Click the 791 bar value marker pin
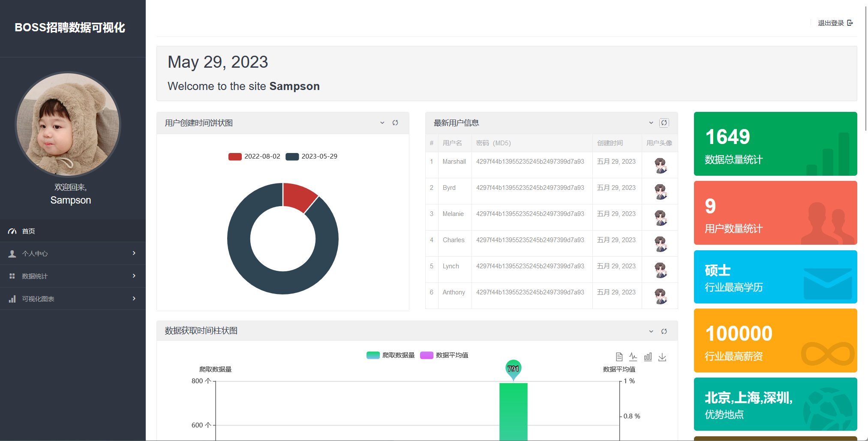The image size is (868, 441). pos(513,369)
